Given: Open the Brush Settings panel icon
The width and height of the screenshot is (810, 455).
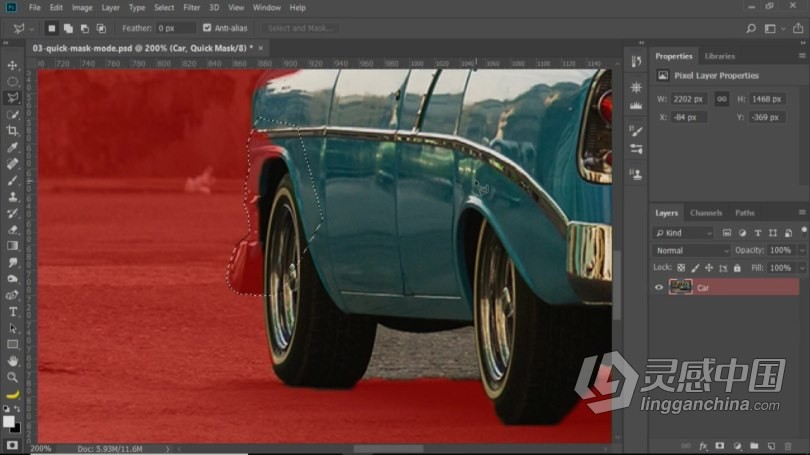Looking at the screenshot, I should coord(636,131).
